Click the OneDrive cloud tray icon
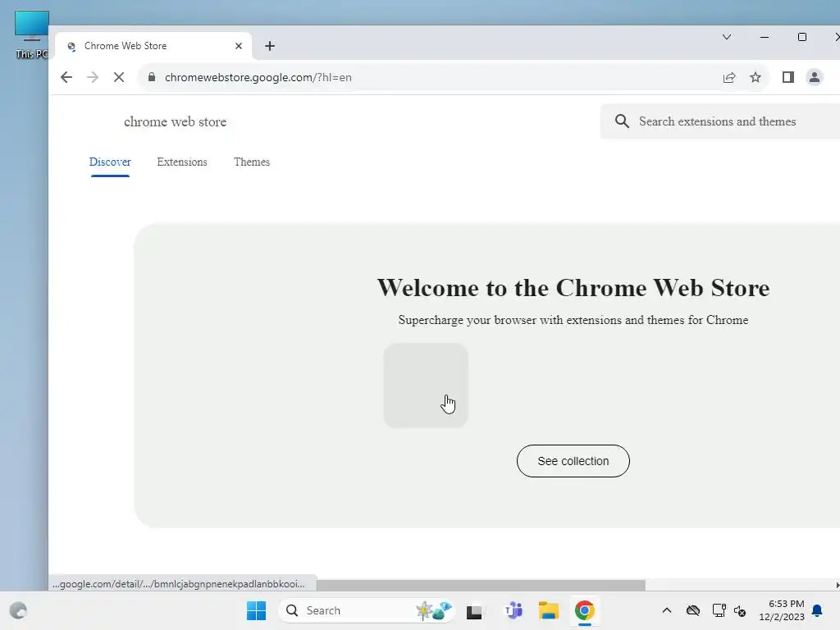Image resolution: width=840 pixels, height=630 pixels. click(693, 610)
